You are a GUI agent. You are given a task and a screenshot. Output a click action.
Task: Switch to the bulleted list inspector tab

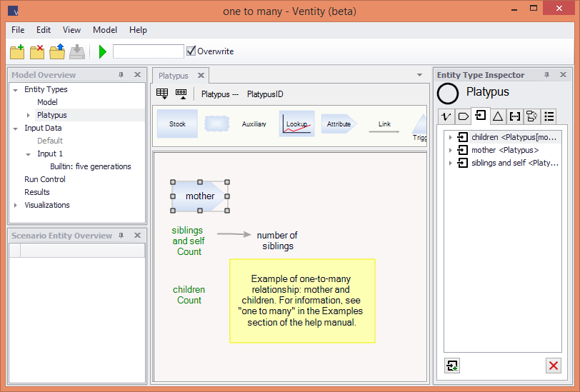tap(549, 116)
